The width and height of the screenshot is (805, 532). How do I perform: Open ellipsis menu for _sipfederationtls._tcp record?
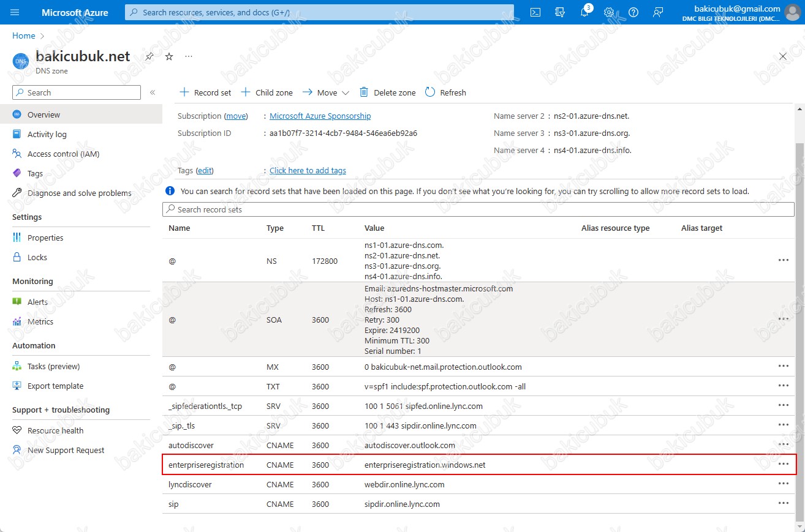(x=783, y=405)
